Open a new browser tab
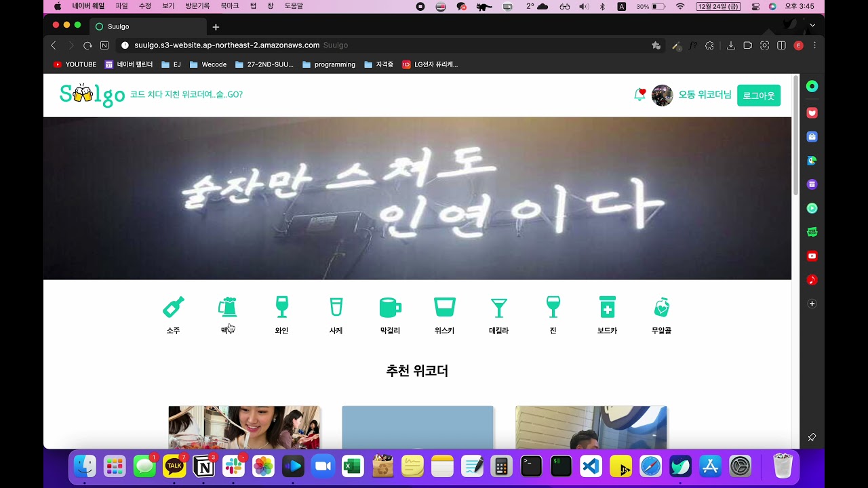Screen dimensions: 868x488 click(216, 27)
